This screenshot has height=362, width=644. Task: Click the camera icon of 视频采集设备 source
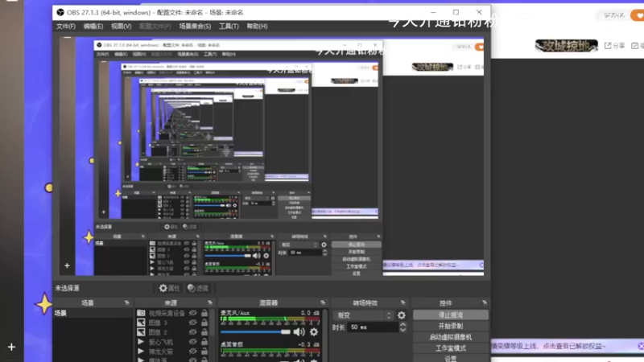pos(141,313)
